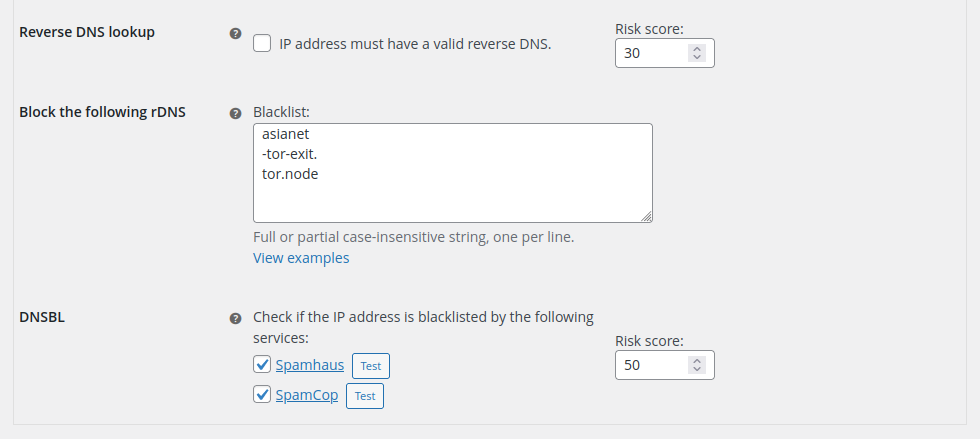
Task: Enable valid reverse DNS requirement checkbox
Action: 262,43
